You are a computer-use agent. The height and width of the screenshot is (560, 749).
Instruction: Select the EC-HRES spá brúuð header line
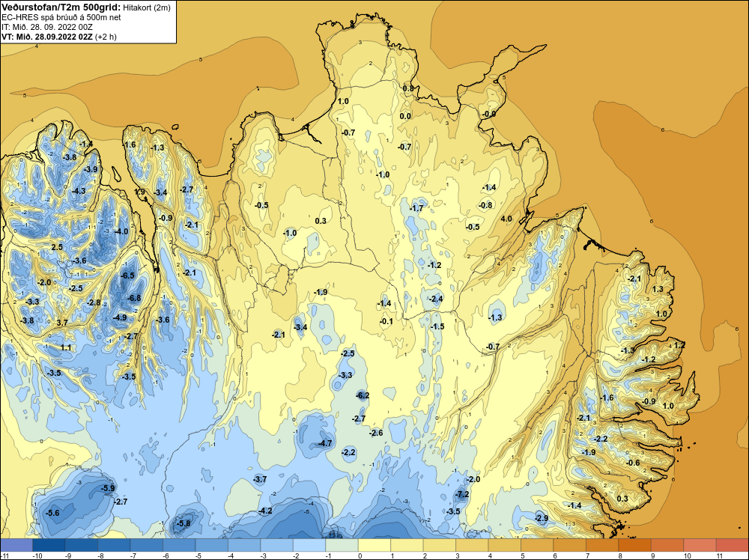[61, 17]
